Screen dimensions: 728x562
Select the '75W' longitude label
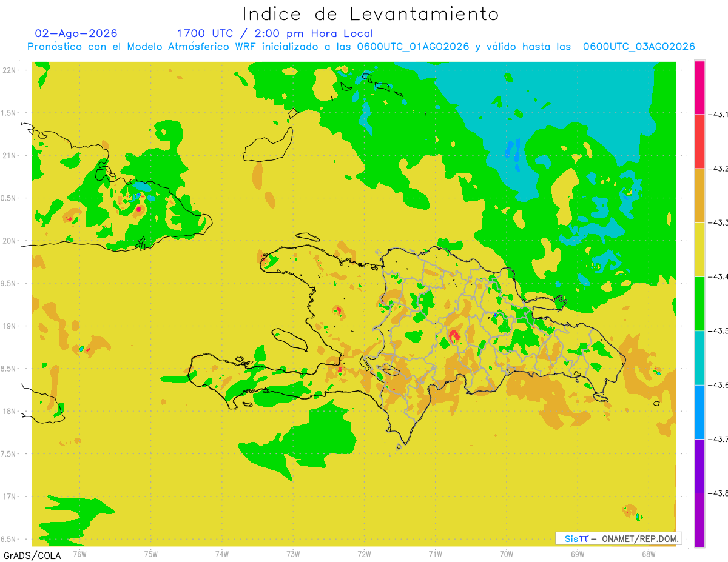pyautogui.click(x=151, y=554)
